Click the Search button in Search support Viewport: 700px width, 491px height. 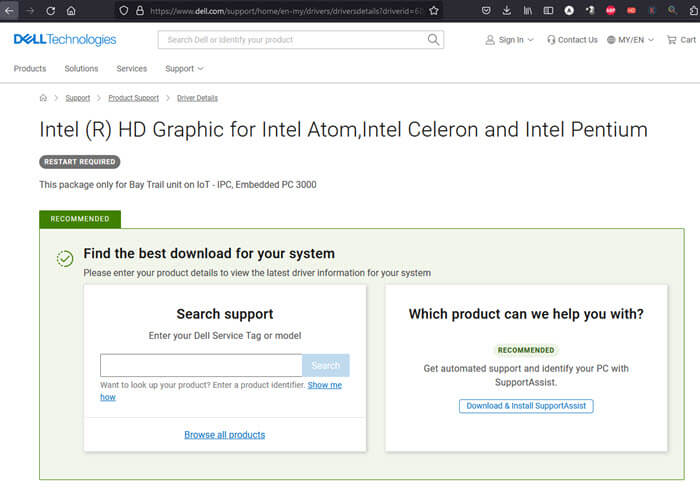coord(326,366)
